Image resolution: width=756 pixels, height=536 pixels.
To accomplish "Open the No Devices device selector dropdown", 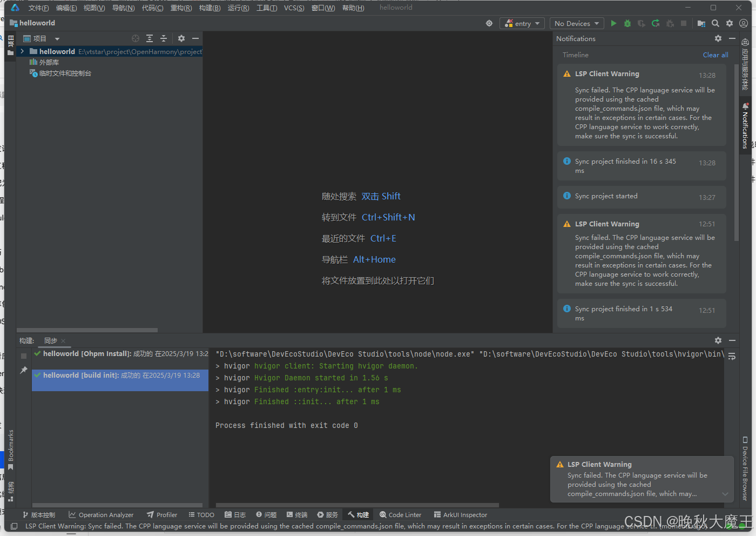I will click(576, 23).
